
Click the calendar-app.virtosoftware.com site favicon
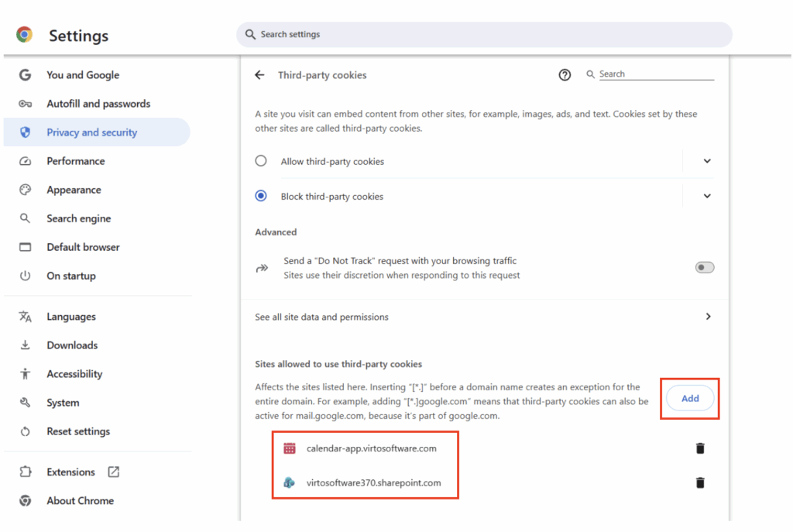pos(290,448)
